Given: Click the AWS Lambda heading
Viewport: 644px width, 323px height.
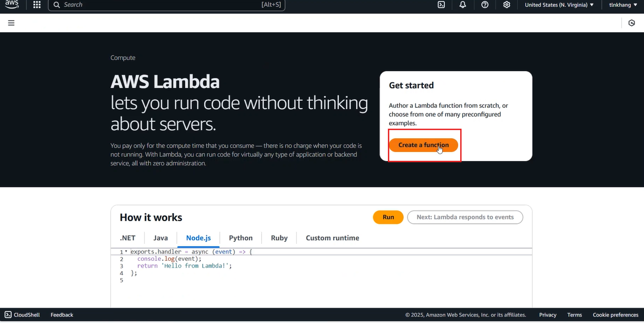Looking at the screenshot, I should pyautogui.click(x=165, y=82).
